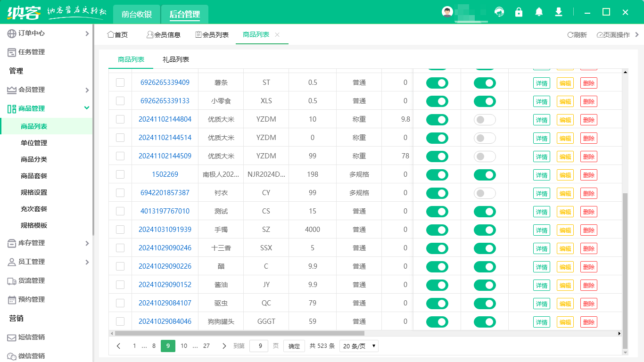Click 删除 button for 驱虫 row
The image size is (644, 362).
click(x=589, y=304)
